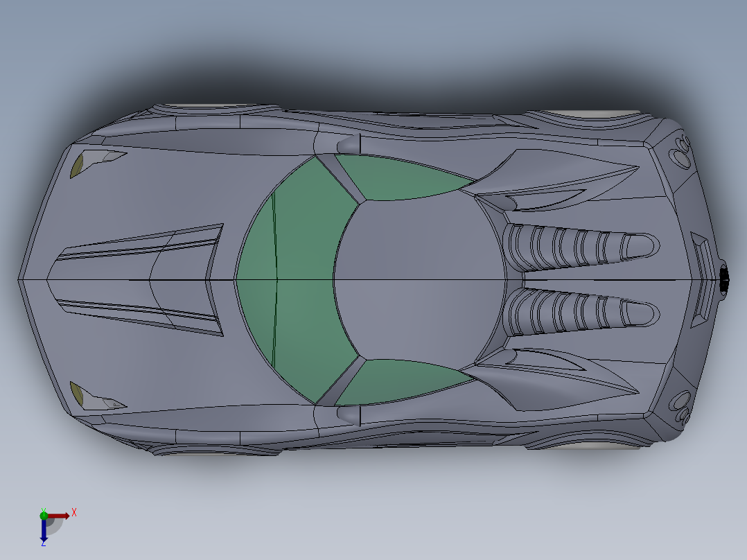
Task: Click the green Y axis ball on triad
Action: [44, 516]
